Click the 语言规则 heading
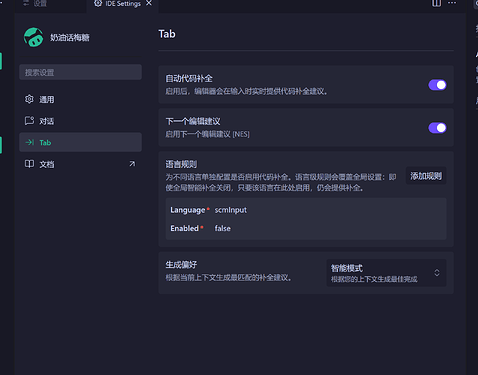 [181, 164]
